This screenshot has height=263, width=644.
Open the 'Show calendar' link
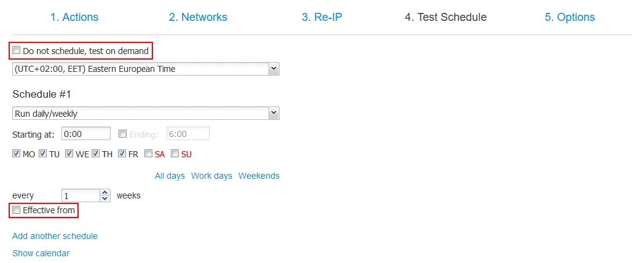point(41,253)
